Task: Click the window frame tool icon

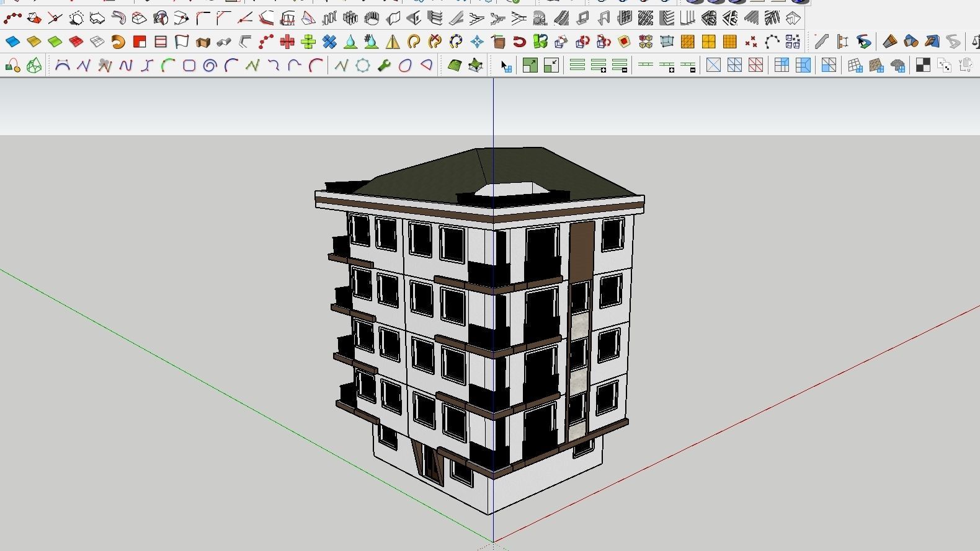Action: 582,18
